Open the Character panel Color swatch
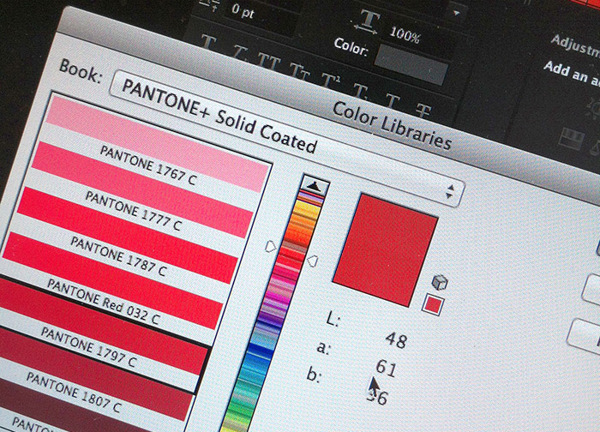600x432 pixels. click(411, 64)
